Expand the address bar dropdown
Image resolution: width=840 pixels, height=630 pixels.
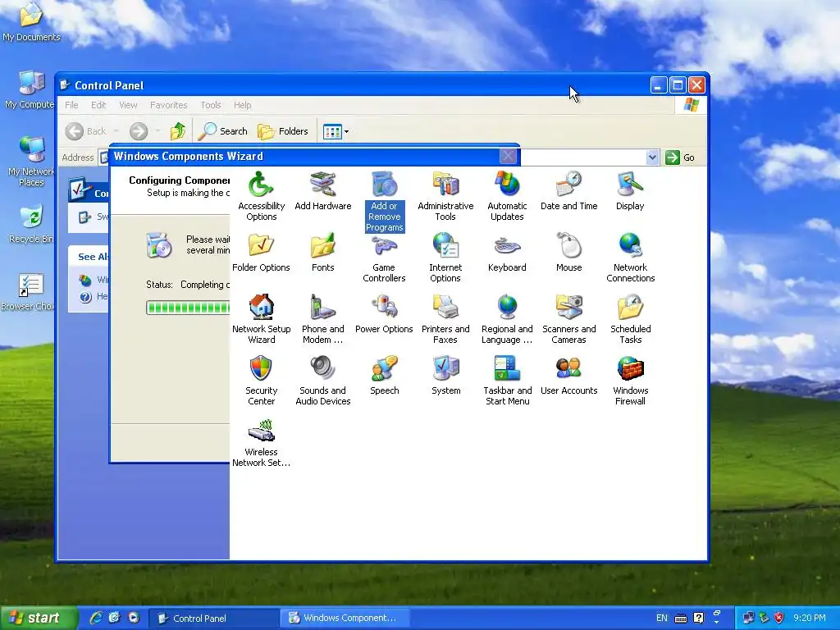point(652,157)
